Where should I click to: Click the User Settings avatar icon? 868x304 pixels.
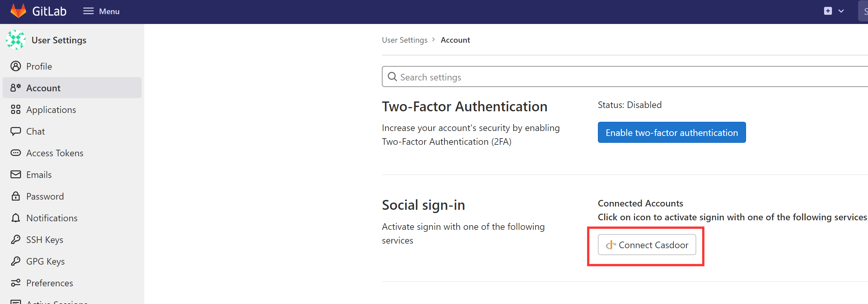coord(15,39)
